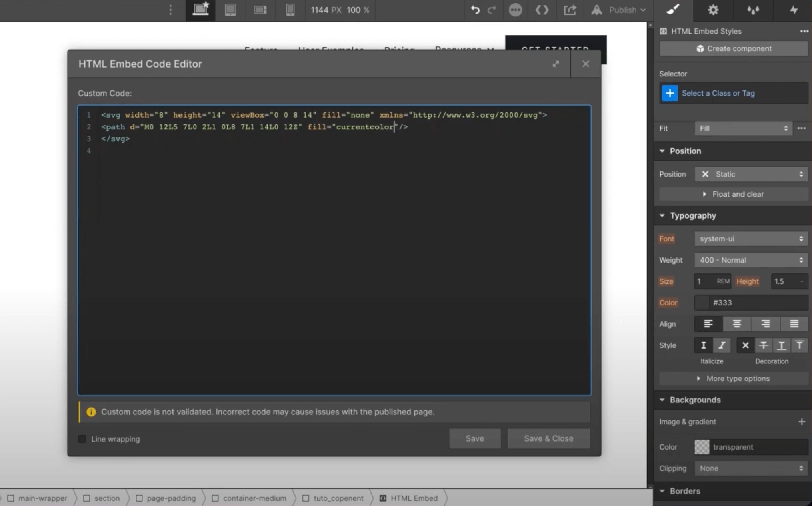Open the code export icon
The width and height of the screenshot is (812, 506).
[542, 10]
